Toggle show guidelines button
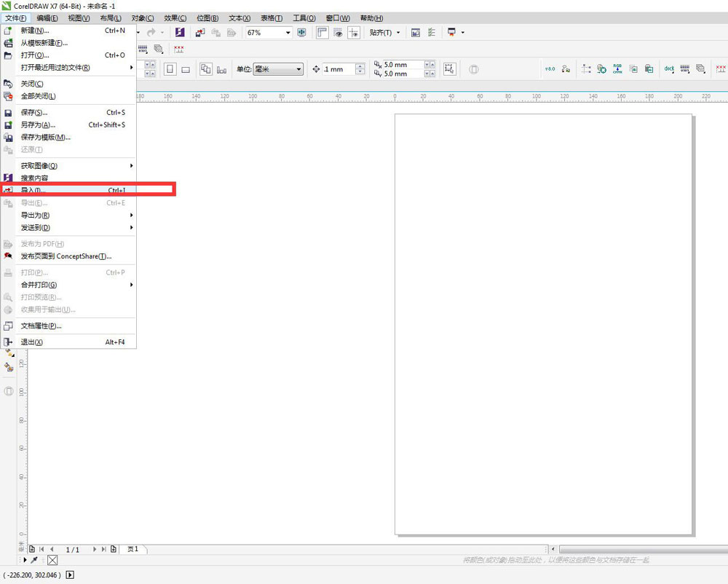This screenshot has width=728, height=584. tap(354, 33)
